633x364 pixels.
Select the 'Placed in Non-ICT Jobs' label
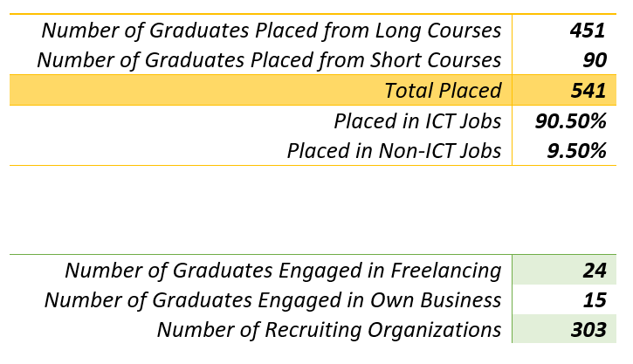(x=394, y=151)
